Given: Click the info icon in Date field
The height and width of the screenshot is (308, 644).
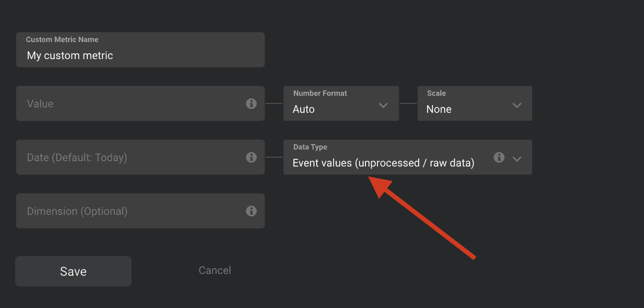Looking at the screenshot, I should coord(251,158).
